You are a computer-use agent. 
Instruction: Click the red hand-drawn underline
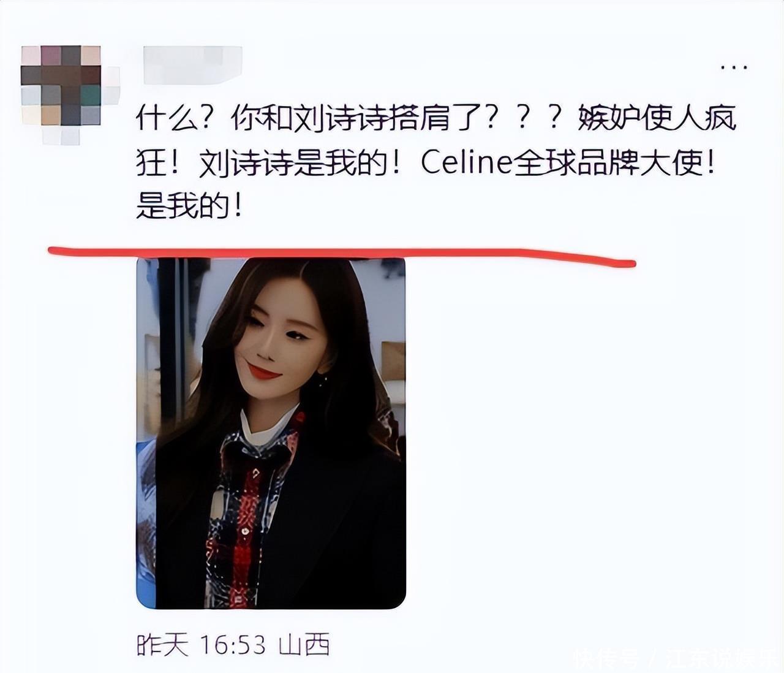(342, 256)
